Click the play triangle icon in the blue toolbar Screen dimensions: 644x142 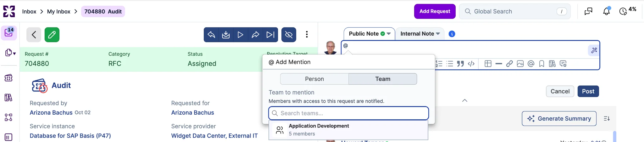[241, 35]
